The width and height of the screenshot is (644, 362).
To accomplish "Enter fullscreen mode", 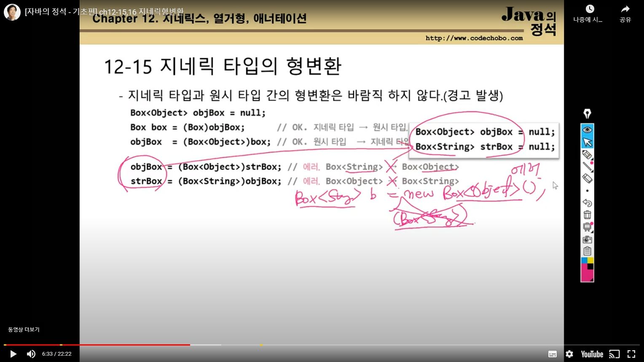I will pos(631,354).
